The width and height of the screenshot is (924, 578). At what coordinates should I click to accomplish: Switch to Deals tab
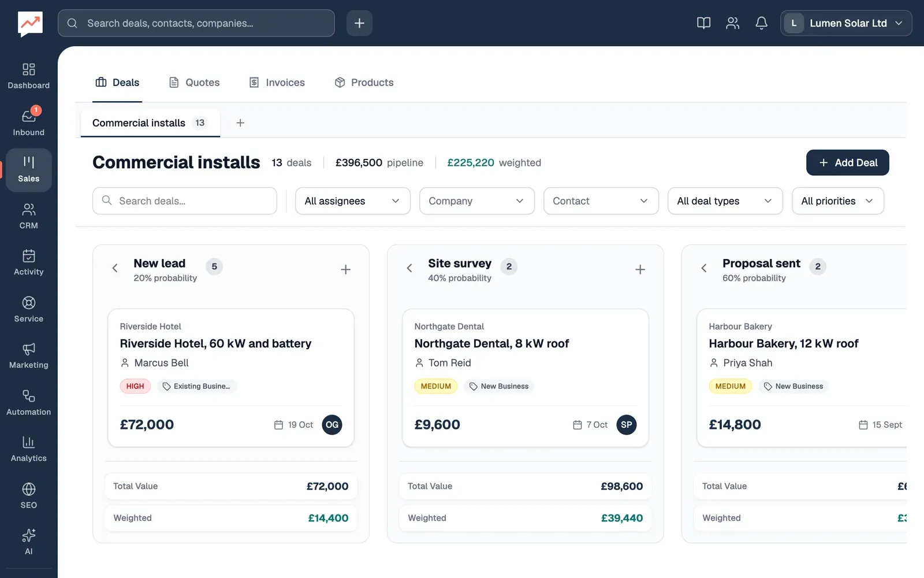pos(117,83)
